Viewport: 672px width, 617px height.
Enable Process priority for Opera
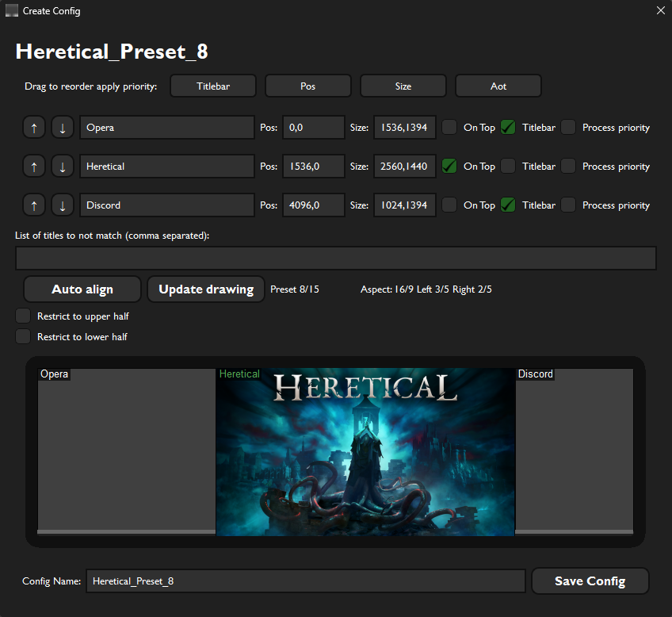click(x=568, y=128)
